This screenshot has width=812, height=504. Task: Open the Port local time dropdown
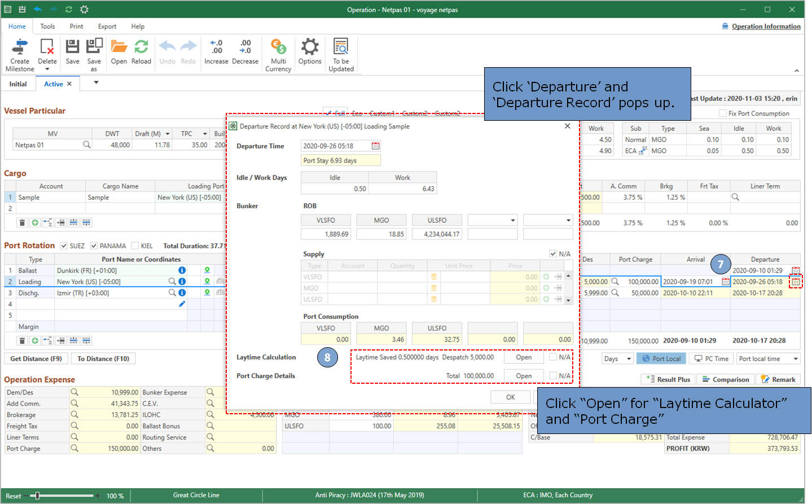tap(796, 359)
